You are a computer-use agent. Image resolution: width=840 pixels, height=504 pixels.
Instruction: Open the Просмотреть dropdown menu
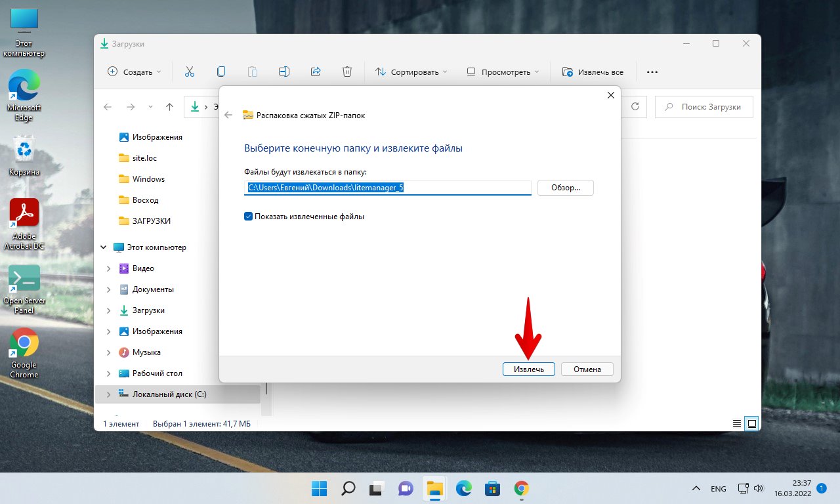503,72
